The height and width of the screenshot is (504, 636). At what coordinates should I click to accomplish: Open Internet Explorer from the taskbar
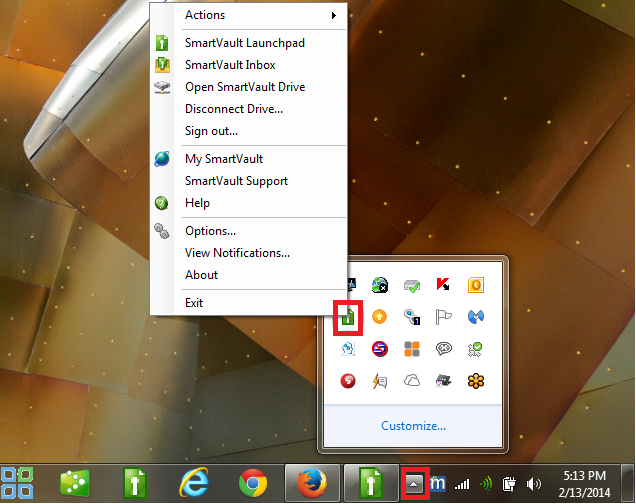click(x=194, y=483)
